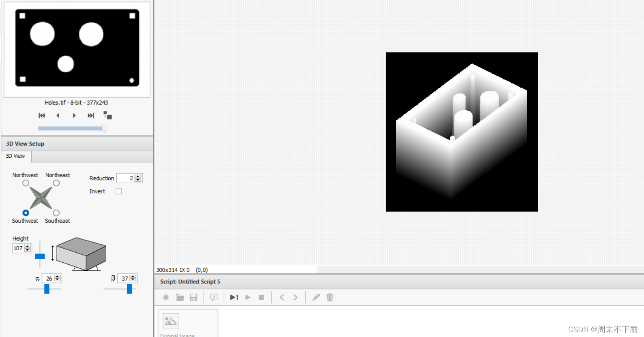The image size is (644, 337).
Task: Click the vertical Height slider handle
Action: (40, 256)
